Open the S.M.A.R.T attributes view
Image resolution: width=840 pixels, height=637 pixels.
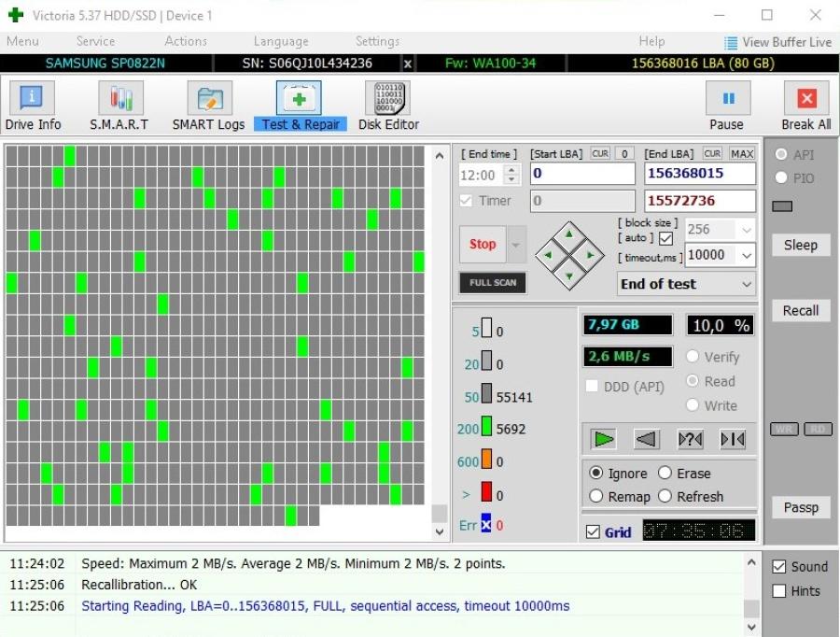click(119, 106)
